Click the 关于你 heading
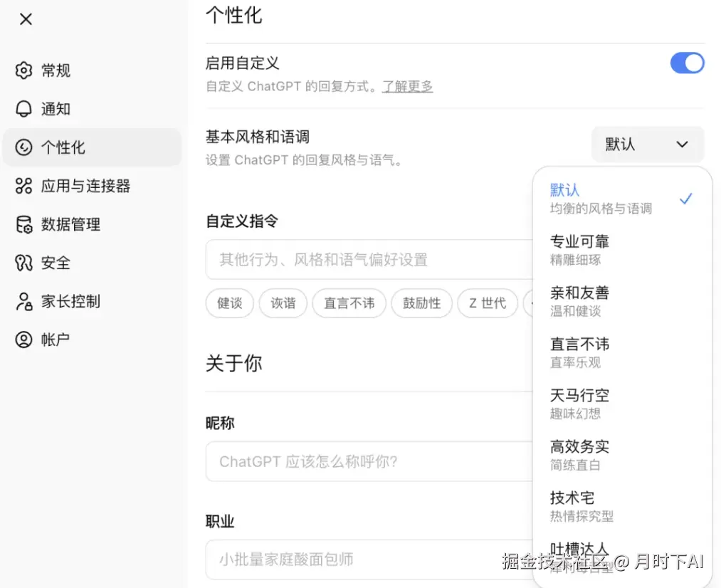The width and height of the screenshot is (721, 588). tap(233, 363)
